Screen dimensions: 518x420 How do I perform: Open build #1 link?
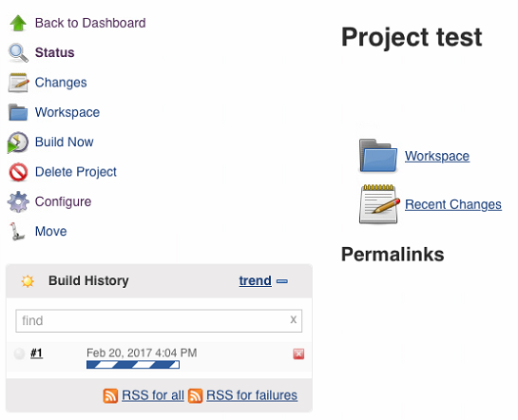pos(36,353)
